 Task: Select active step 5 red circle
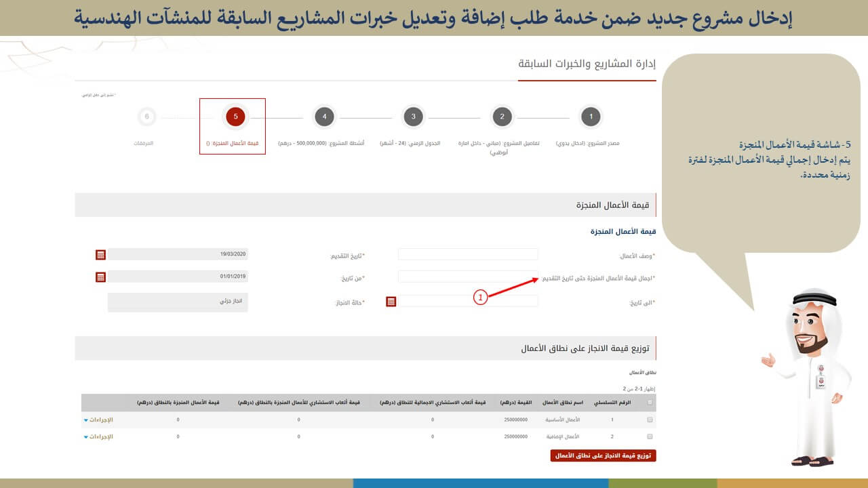pos(235,117)
